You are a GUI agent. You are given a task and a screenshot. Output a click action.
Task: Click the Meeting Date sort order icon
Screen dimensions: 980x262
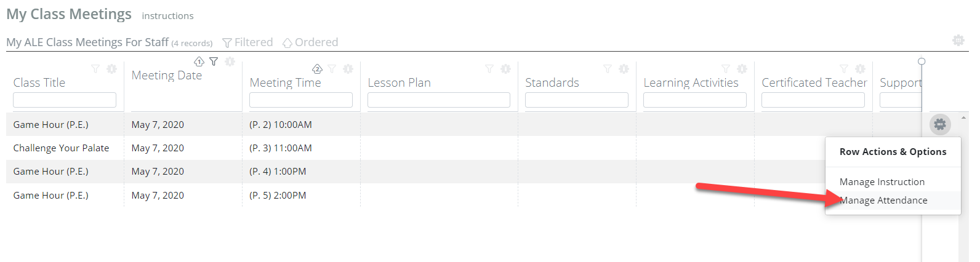tap(199, 62)
